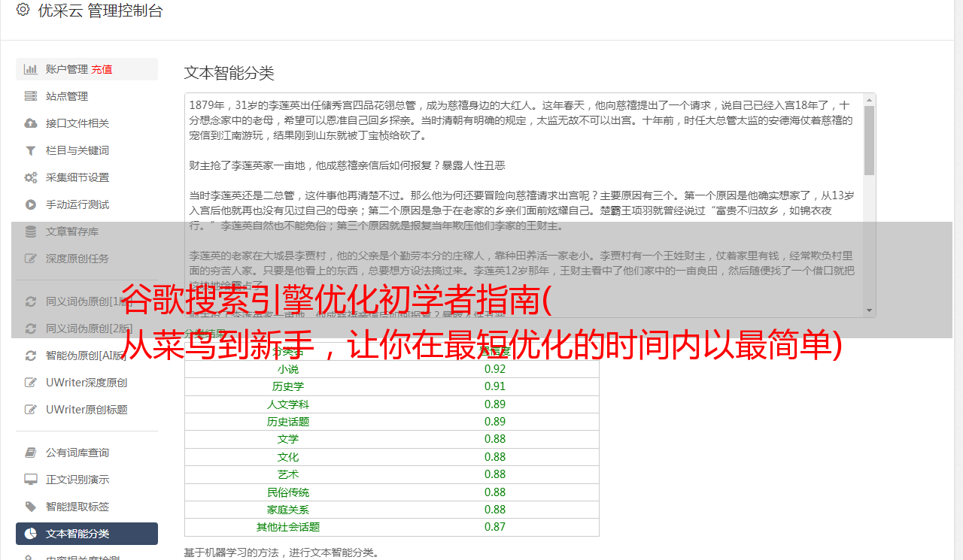Click the 优采云 管理控制台 header title
Viewport: 963px width, 560px height.
[x=100, y=11]
